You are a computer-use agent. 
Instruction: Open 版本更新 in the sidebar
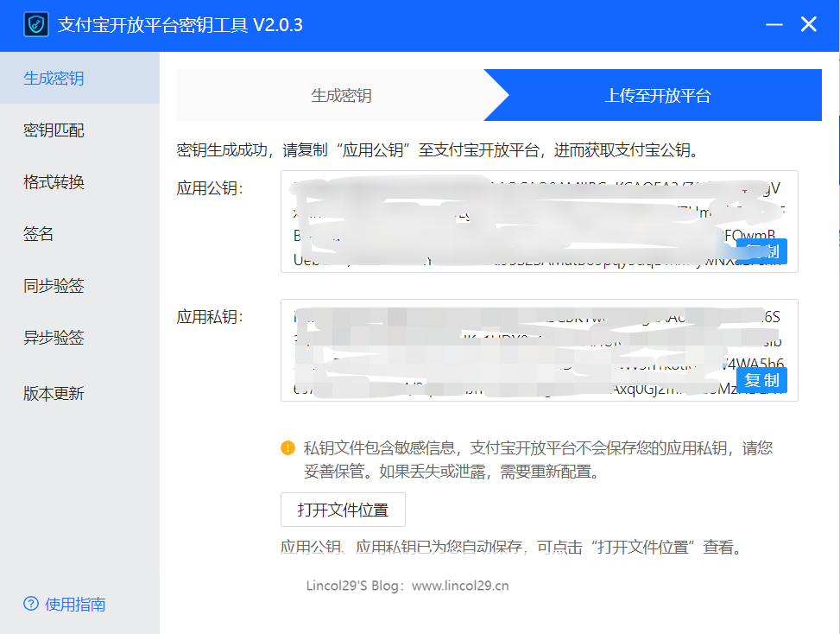54,393
